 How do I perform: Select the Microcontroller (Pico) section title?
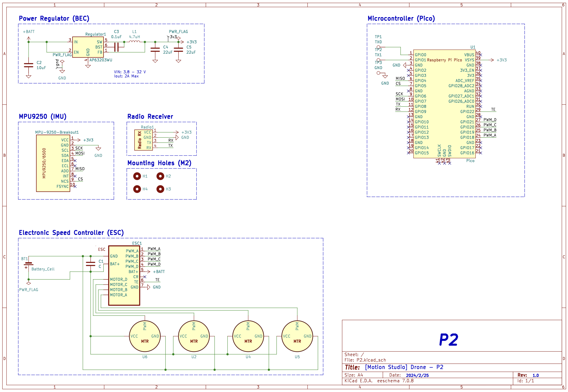pos(401,18)
